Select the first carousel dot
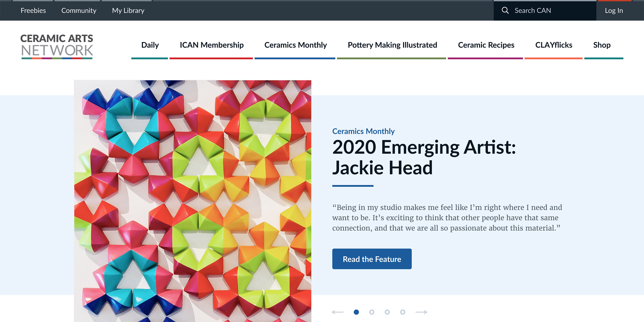This screenshot has height=322, width=644. (x=356, y=312)
